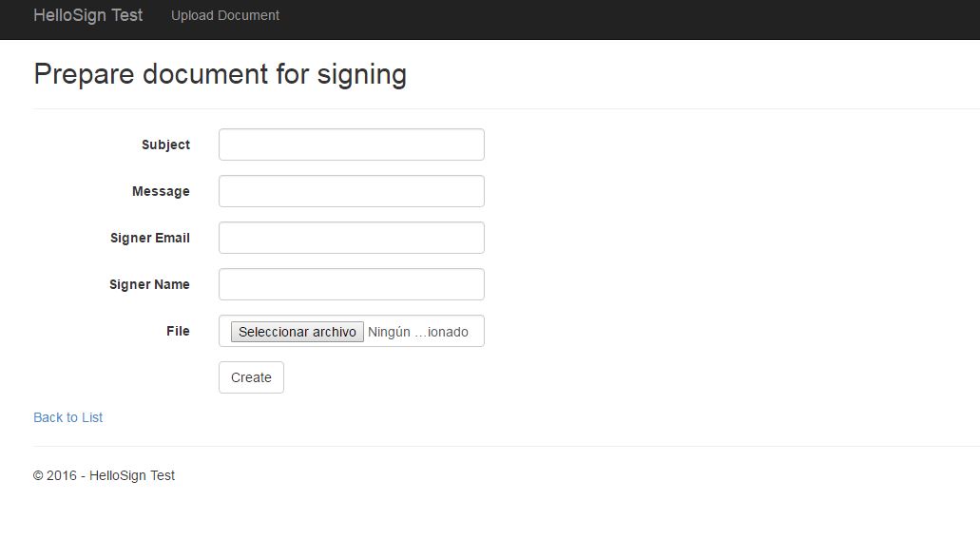Click the horizontal divider above the footer
Screen dimensions: 980x539
click(x=507, y=447)
